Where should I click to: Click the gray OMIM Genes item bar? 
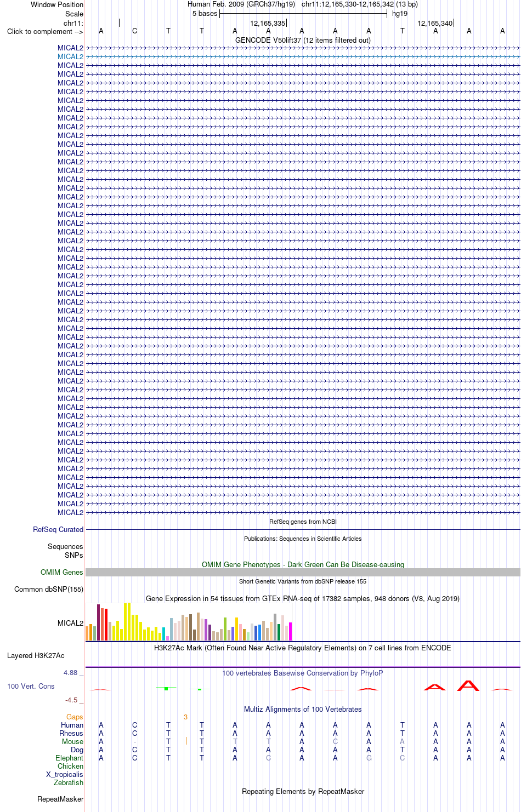303,572
